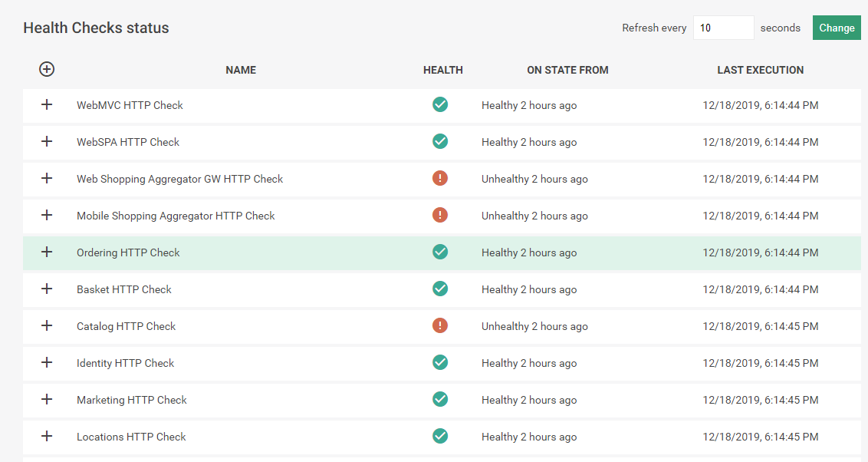Image resolution: width=868 pixels, height=462 pixels.
Task: Click the LAST EXECUTION column header
Action: pos(761,70)
